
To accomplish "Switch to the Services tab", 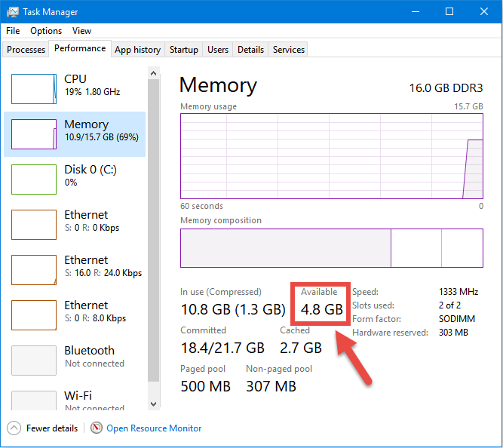I will [288, 50].
